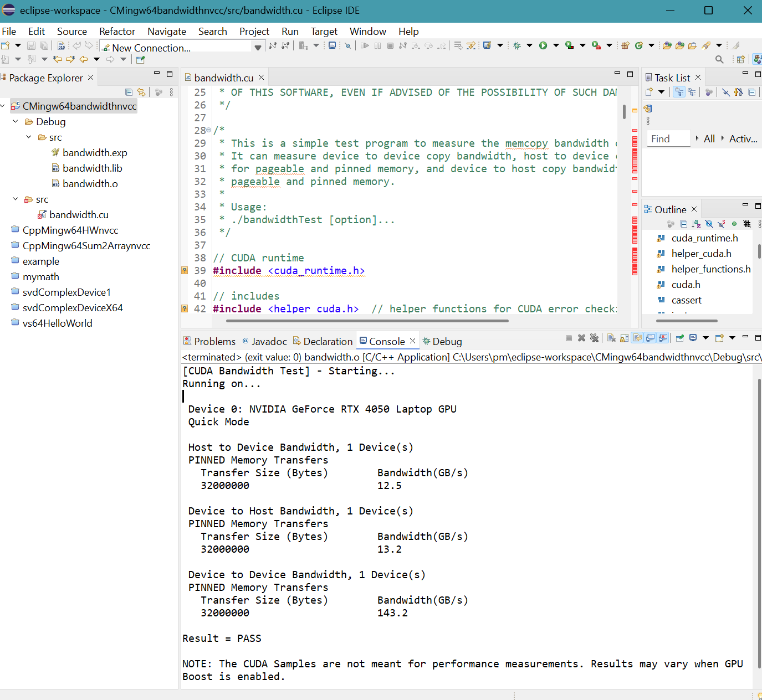Click Activate task link in Task List
762x700 pixels.
point(743,139)
